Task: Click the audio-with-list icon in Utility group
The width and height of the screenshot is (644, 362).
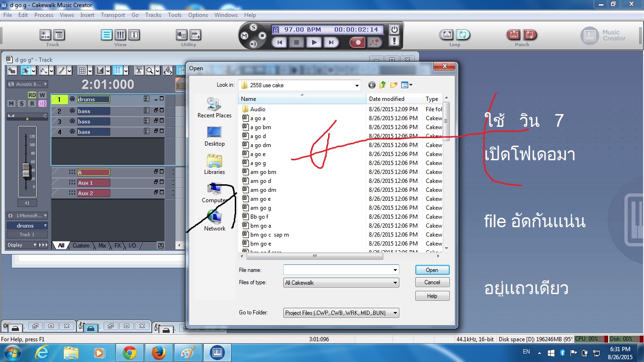Action: click(182, 34)
